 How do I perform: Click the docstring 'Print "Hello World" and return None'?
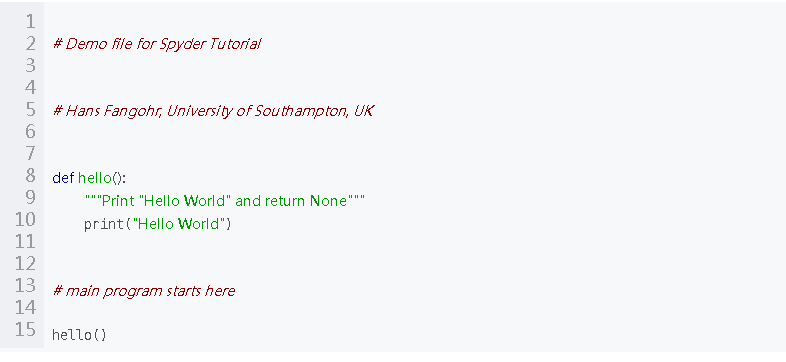click(225, 201)
